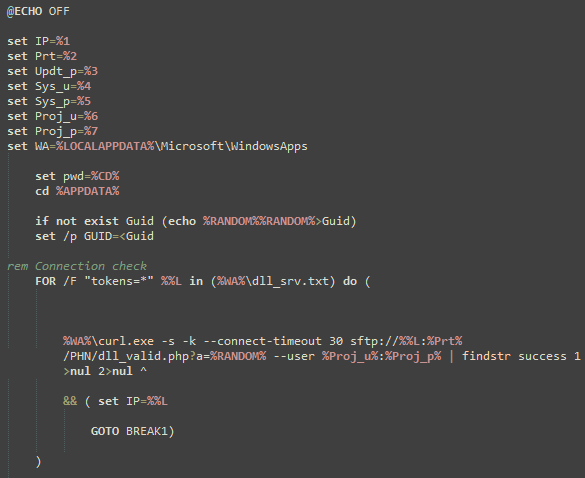Select the Sys_u=%4 line
Screen dimensions: 585x478
(49, 86)
